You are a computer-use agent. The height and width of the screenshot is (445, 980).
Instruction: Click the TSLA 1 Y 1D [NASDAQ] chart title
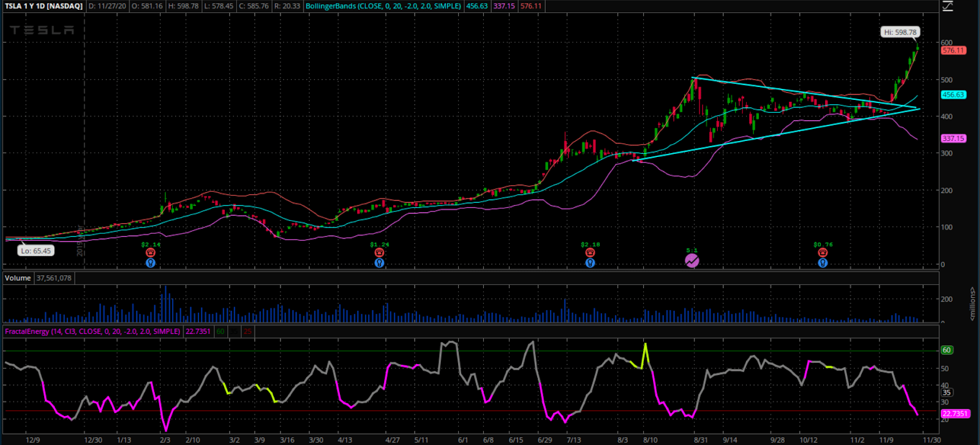click(x=43, y=6)
